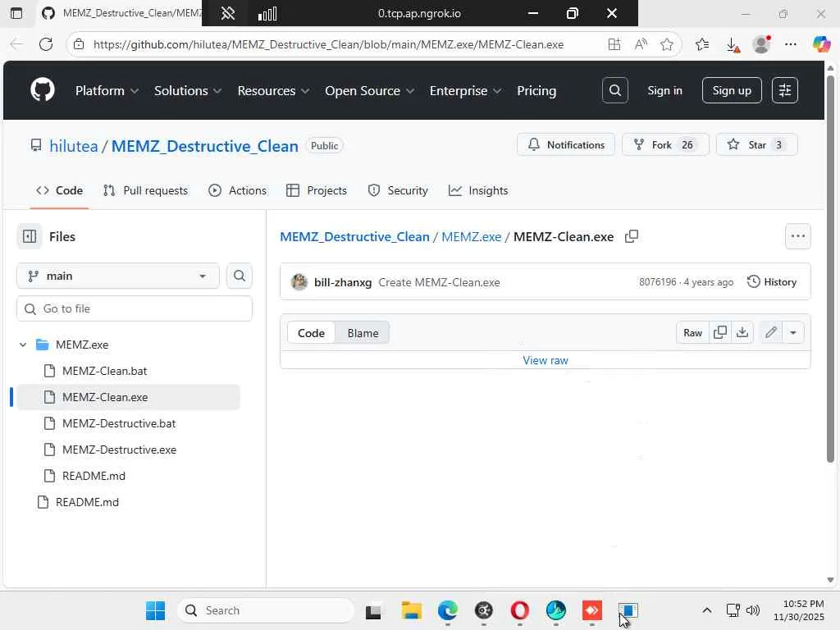Open Opera browser from taskbar

pos(519,610)
